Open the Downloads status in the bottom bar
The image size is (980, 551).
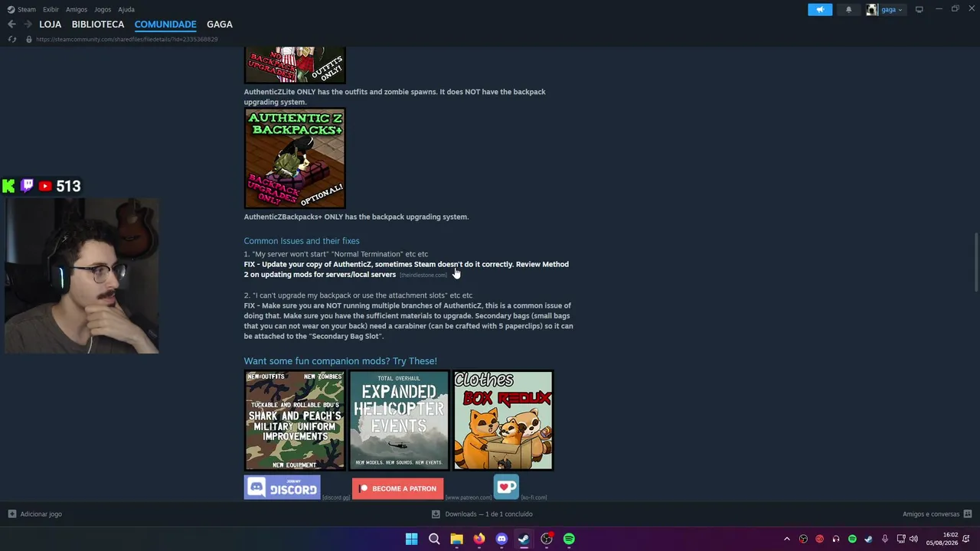(482, 514)
